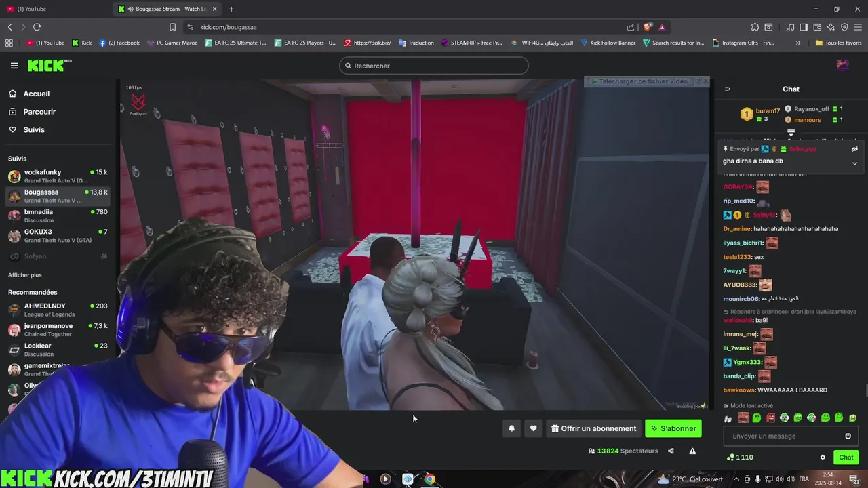Expand the chat leaderboard arrow
The width and height of the screenshot is (868, 488).
pos(791,132)
